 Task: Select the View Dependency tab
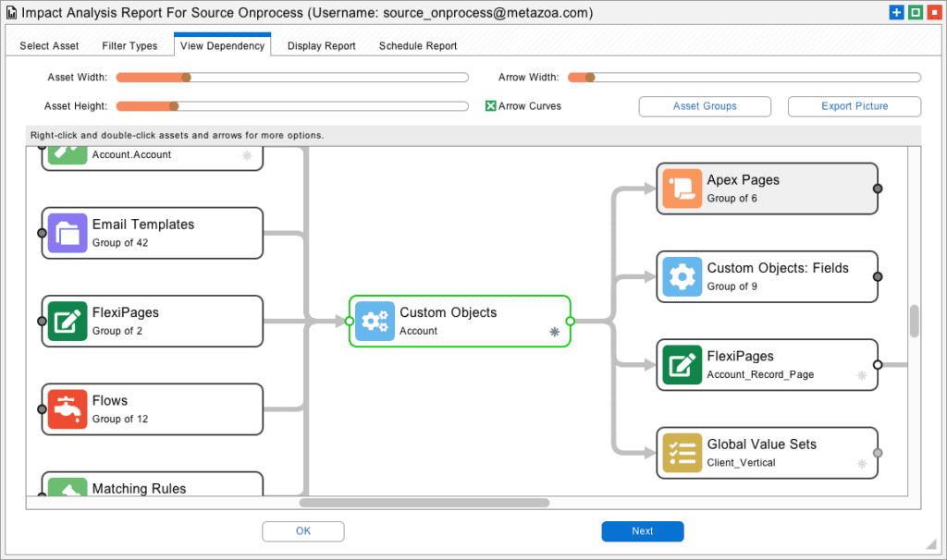point(222,45)
